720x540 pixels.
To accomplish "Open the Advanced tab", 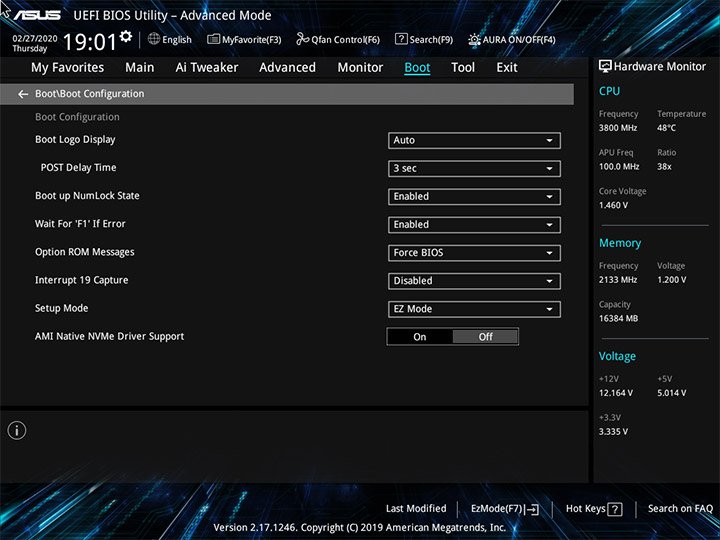I will coord(287,68).
